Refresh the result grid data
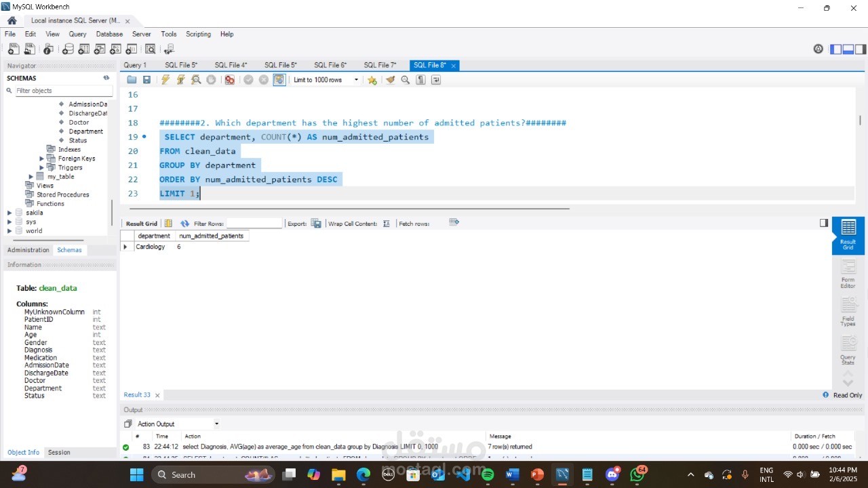868x488 pixels. [x=184, y=224]
